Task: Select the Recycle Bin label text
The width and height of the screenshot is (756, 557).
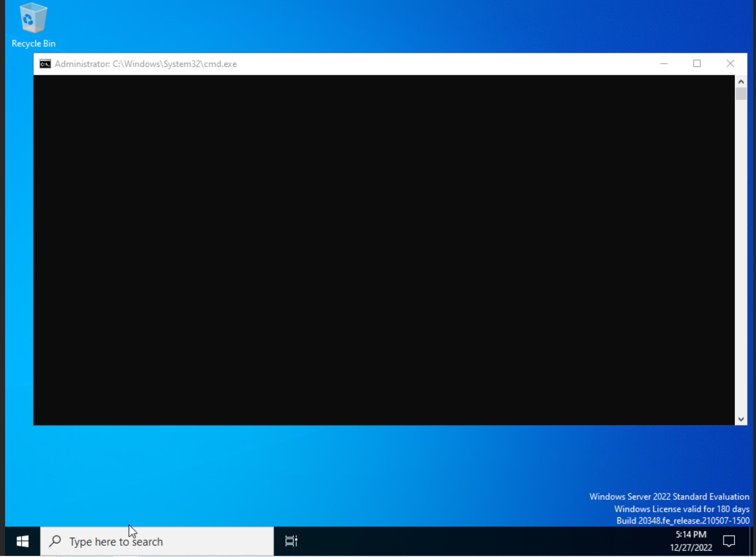Action: pyautogui.click(x=32, y=43)
